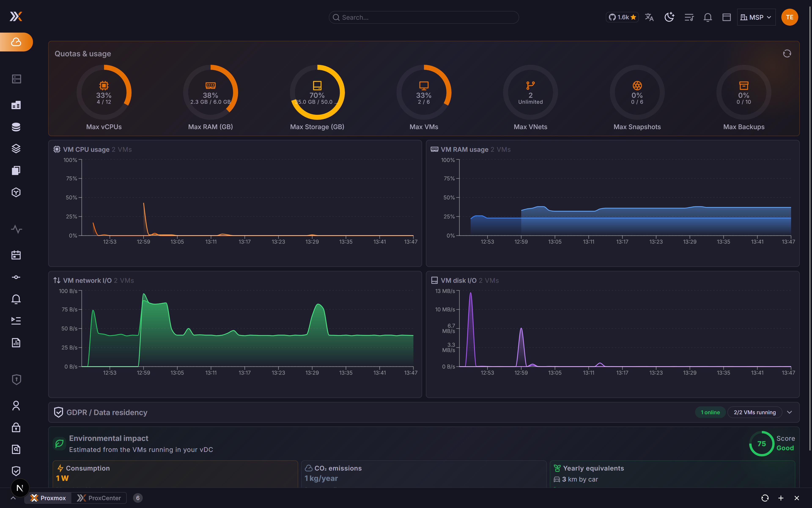
Task: Toggle the layout window icon in header
Action: click(726, 17)
